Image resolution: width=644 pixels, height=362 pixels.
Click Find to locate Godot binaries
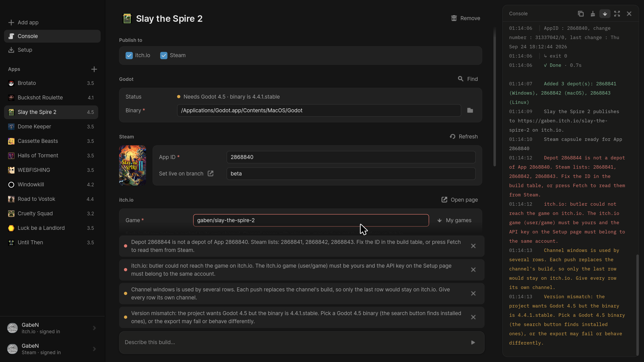coord(468,79)
